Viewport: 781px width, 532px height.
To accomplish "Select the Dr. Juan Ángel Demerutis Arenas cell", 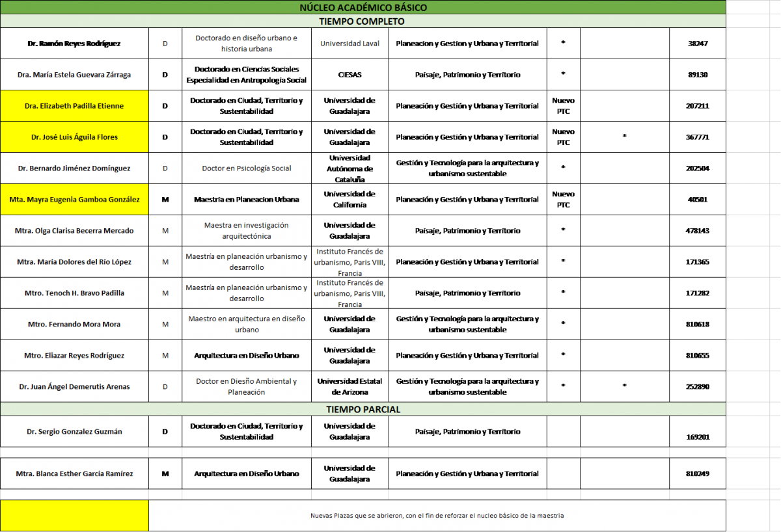I will [74, 387].
